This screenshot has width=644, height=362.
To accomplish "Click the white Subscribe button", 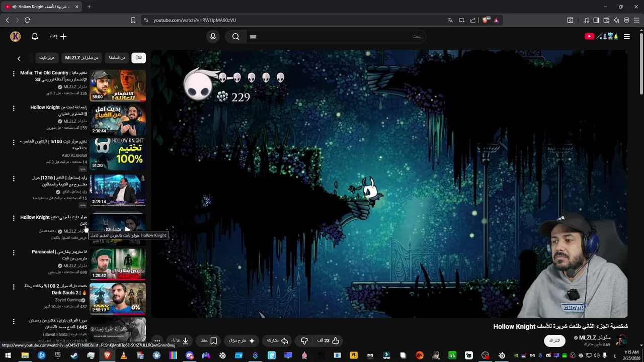I will tap(554, 340).
